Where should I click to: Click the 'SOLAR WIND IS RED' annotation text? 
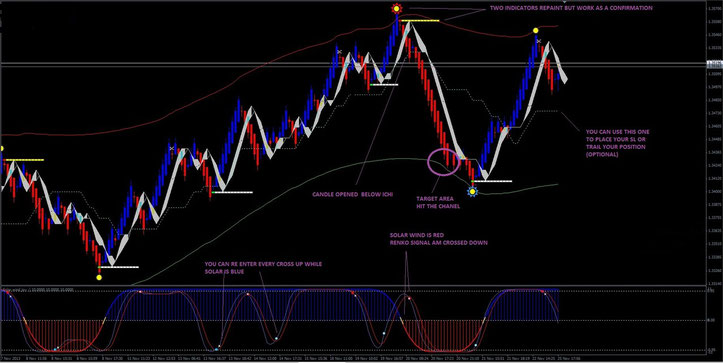coord(439,238)
